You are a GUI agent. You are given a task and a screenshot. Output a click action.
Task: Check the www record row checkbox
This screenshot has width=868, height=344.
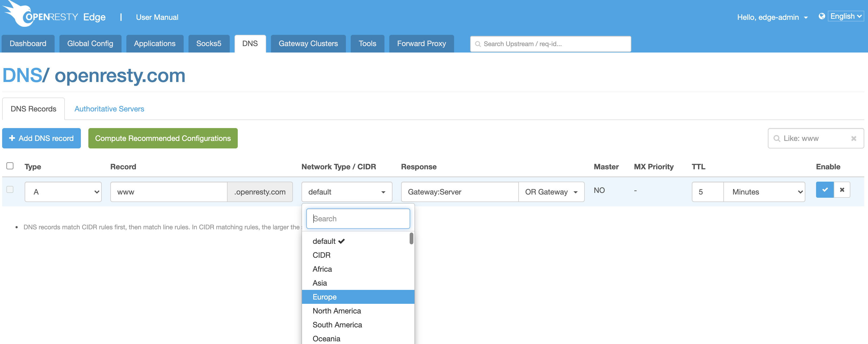point(10,189)
